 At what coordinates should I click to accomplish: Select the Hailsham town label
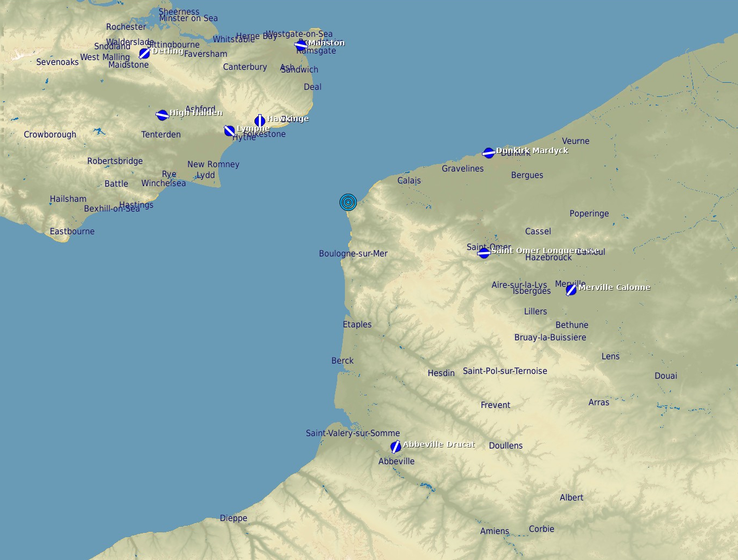[68, 199]
